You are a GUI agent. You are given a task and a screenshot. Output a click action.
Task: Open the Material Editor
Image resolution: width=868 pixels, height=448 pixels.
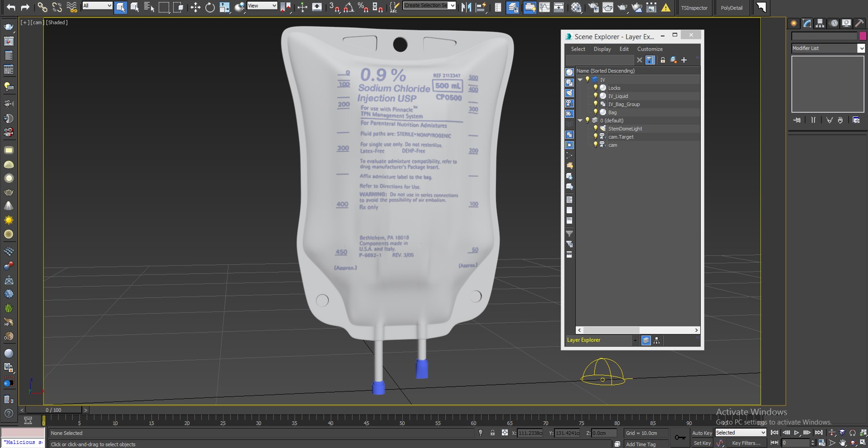[576, 7]
